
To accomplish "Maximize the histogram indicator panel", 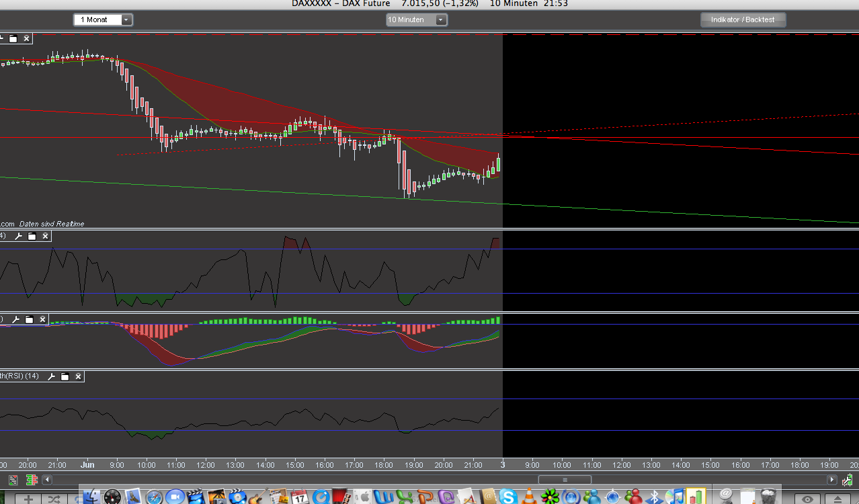I will [29, 320].
